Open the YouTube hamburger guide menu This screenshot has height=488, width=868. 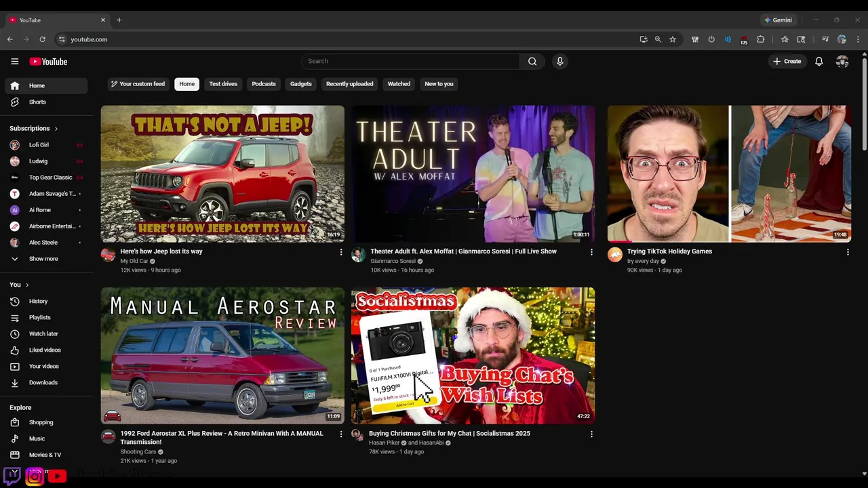[x=14, y=62]
